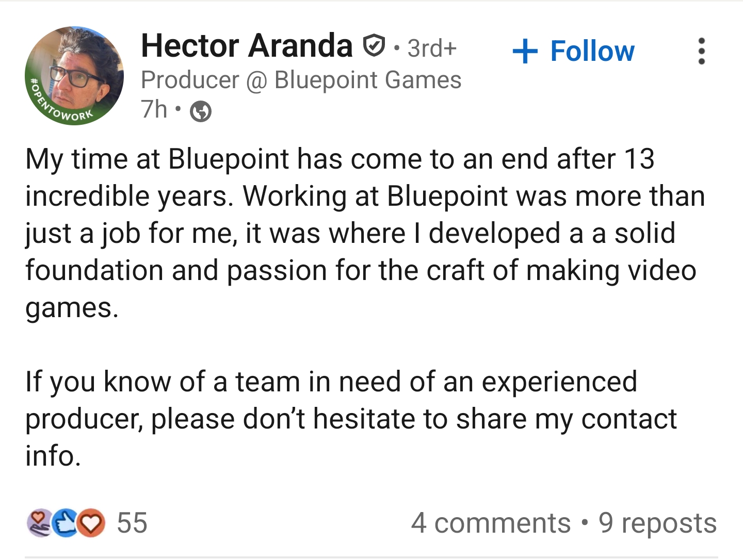Screen dimensions: 743x560
Task: View the 4 comments
Action: pos(491,523)
